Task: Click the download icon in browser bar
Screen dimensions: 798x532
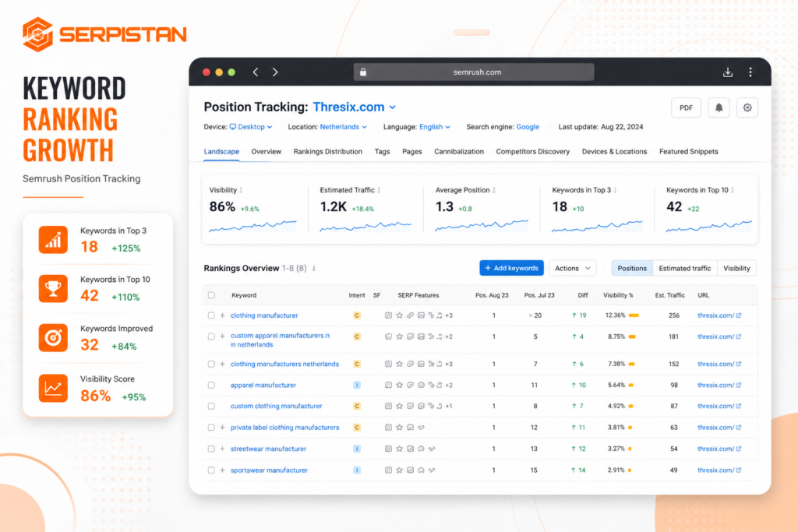Action: click(x=728, y=72)
